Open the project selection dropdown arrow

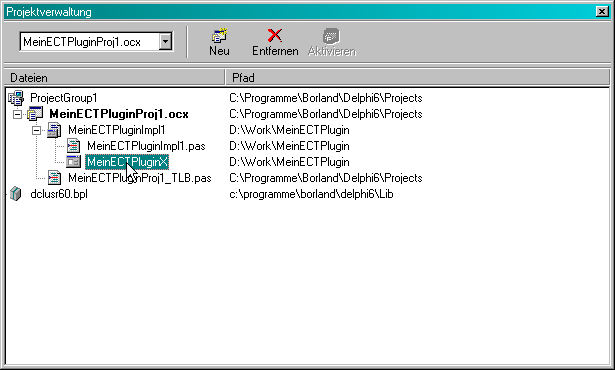166,41
